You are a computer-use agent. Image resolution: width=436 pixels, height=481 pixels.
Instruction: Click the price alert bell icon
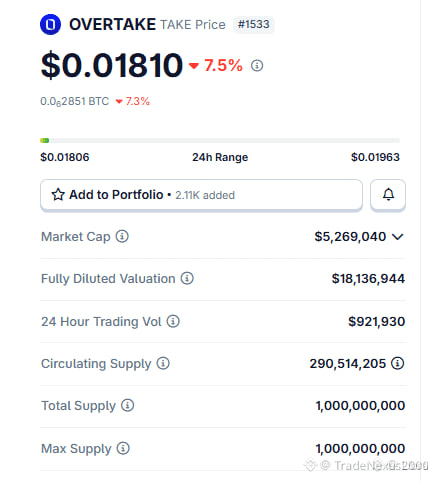coord(388,195)
